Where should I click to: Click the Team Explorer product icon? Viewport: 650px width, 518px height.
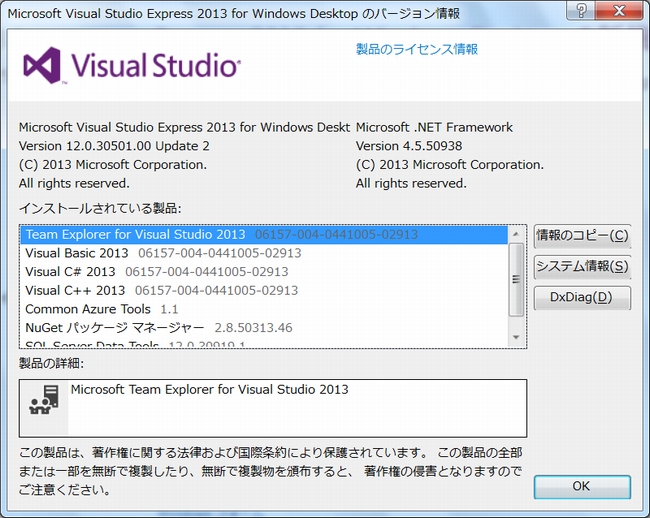click(44, 399)
